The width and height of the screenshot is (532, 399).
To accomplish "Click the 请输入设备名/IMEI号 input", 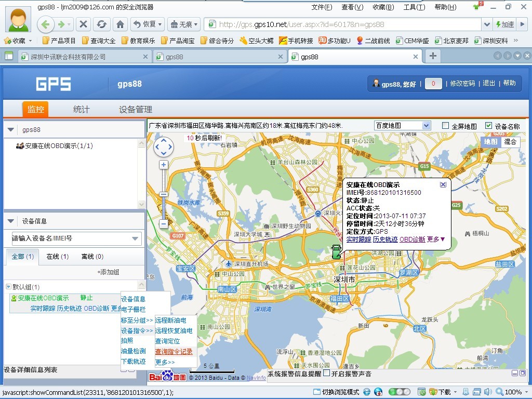I will point(71,238).
